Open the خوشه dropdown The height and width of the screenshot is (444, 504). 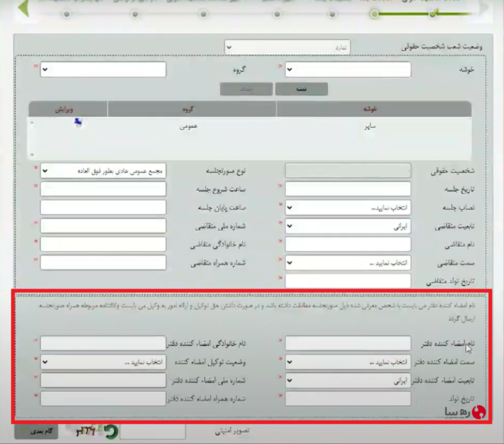(x=348, y=69)
